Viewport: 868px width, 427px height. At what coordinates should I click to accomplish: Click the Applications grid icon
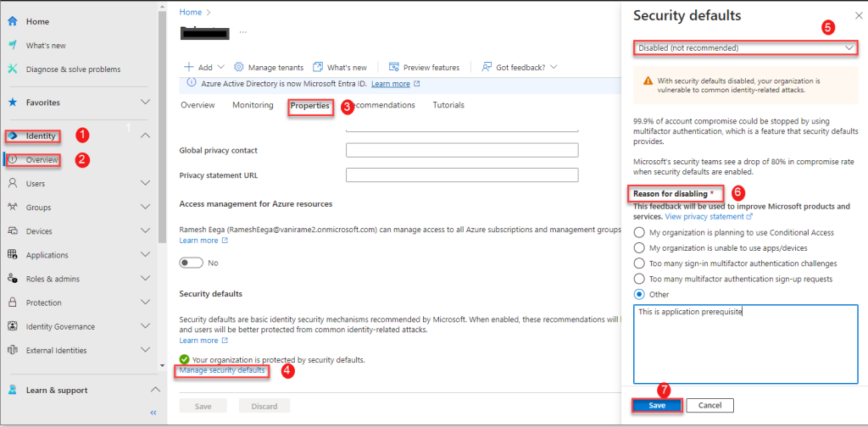tap(12, 255)
